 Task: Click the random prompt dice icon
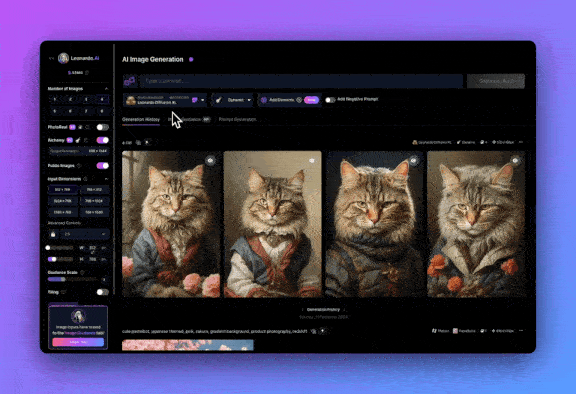(x=129, y=81)
